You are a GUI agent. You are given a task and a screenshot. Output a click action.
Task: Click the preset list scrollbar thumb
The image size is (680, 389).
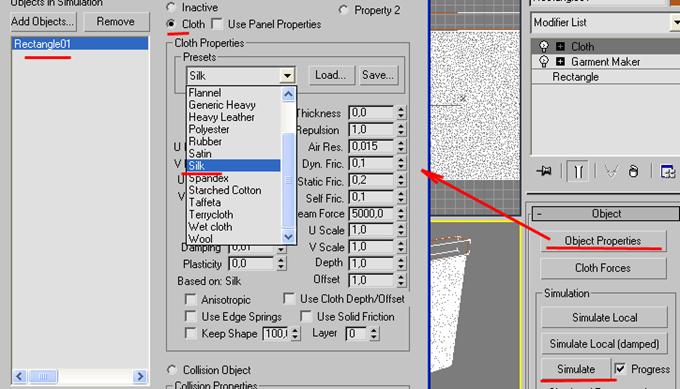click(x=288, y=180)
